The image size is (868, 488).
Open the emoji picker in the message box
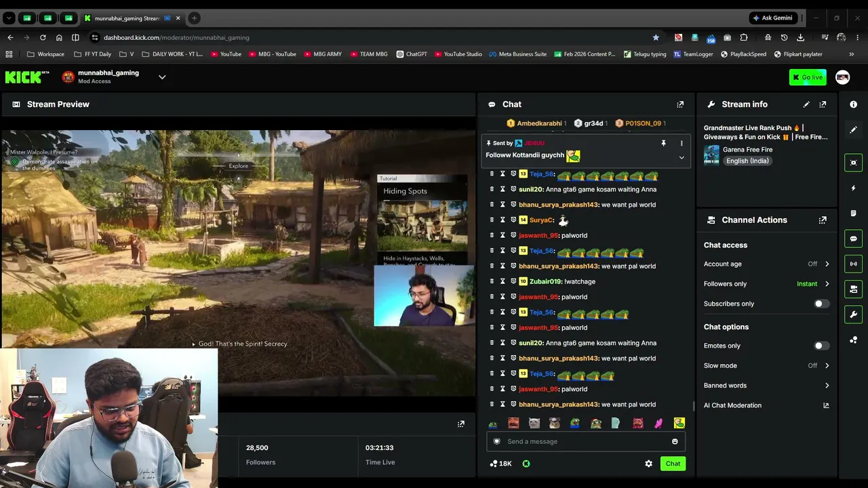coord(675,442)
